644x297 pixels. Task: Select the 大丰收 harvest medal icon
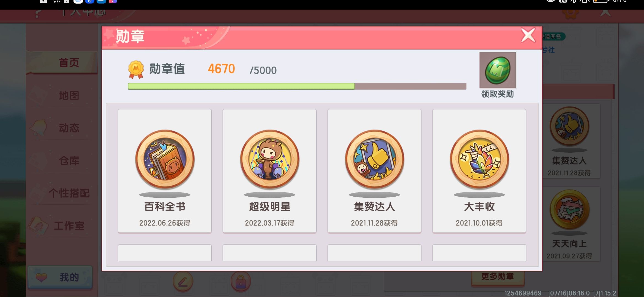tap(479, 159)
